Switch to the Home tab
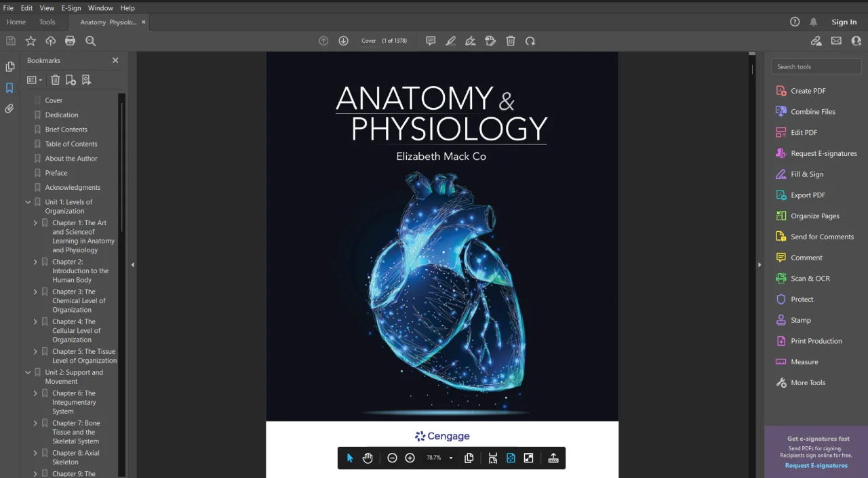The image size is (868, 478). 16,22
